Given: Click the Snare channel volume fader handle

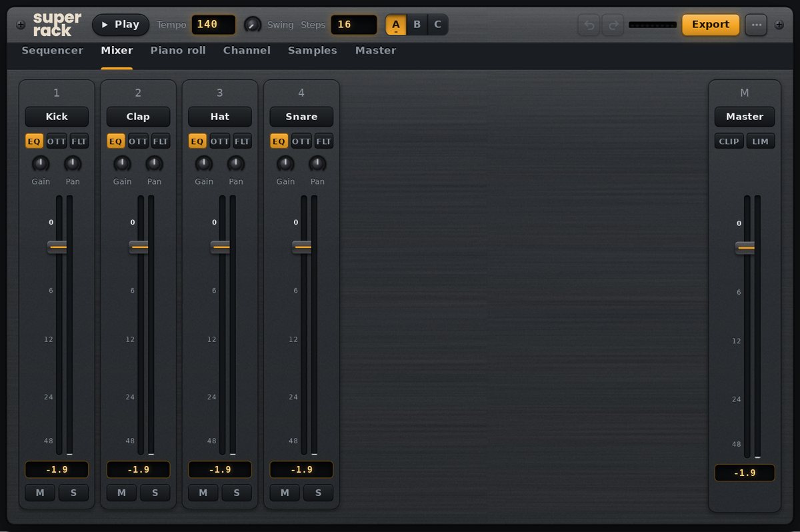Looking at the screenshot, I should click(303, 247).
